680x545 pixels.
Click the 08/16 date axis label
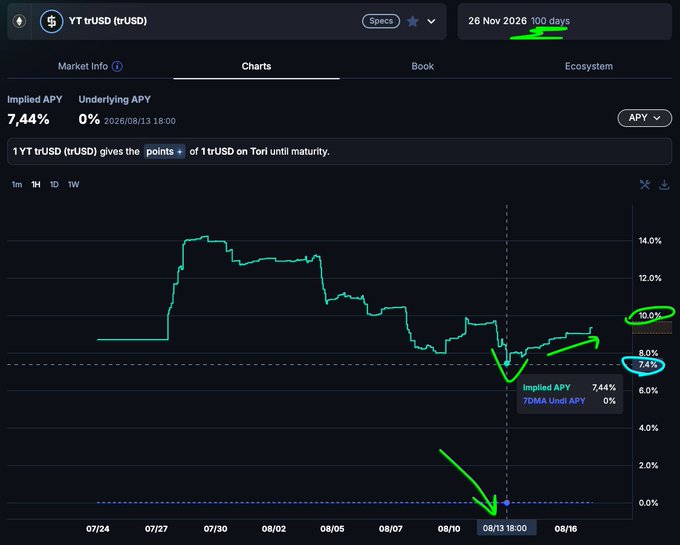[566, 529]
